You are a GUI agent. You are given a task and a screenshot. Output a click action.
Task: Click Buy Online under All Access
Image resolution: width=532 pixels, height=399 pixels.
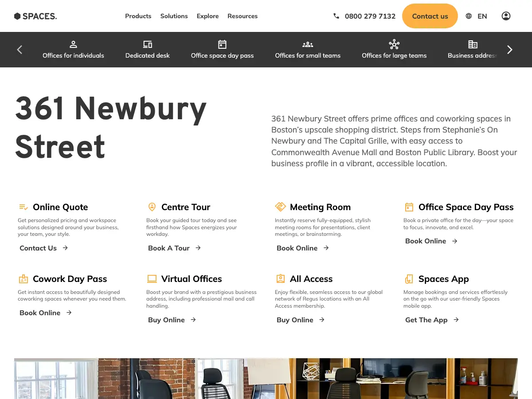[301, 320]
